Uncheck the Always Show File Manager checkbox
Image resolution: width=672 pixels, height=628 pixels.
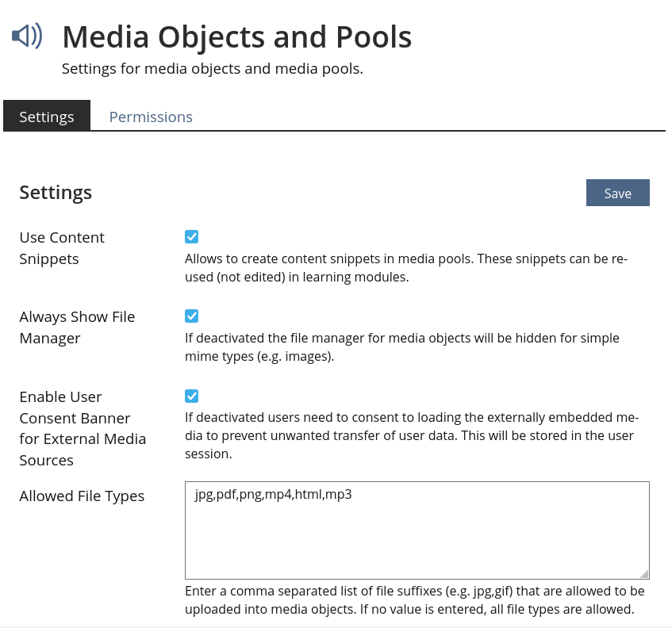(191, 316)
